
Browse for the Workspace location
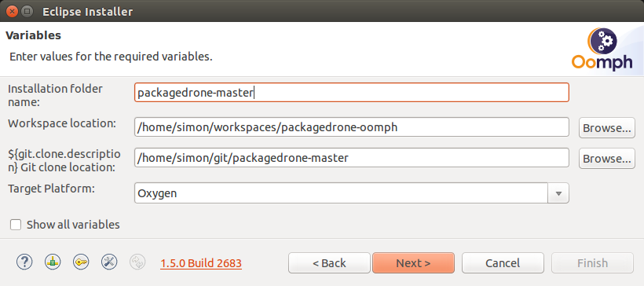point(606,127)
